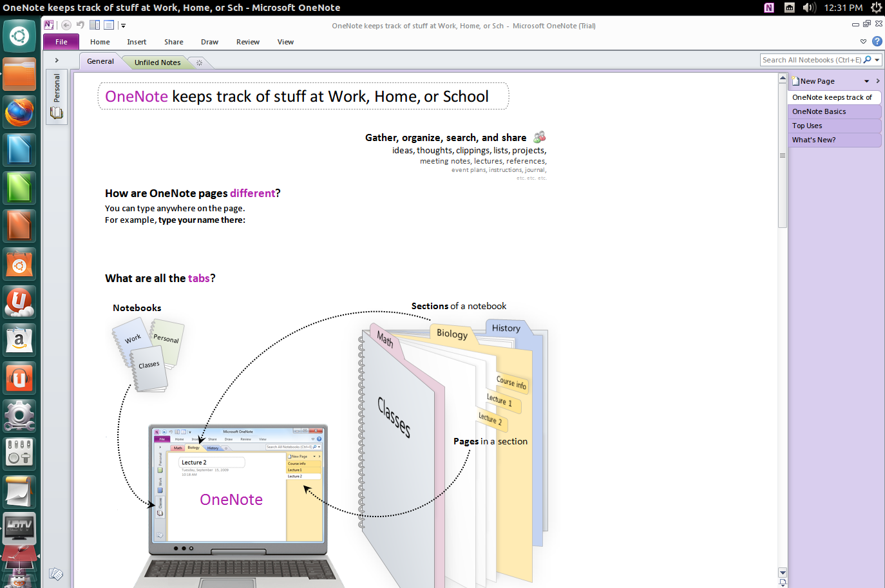Expand the notebook navigation bar
Image resolution: width=885 pixels, height=588 pixels.
tap(57, 61)
